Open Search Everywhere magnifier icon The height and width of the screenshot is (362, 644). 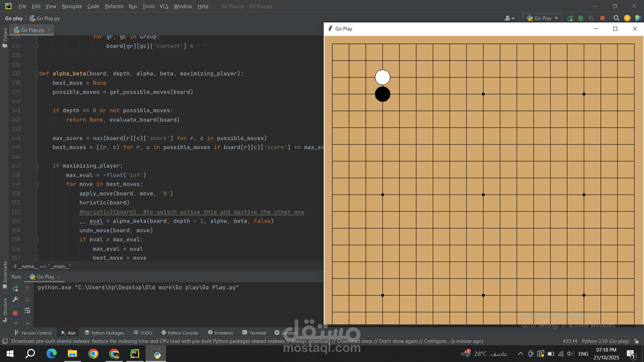pyautogui.click(x=616, y=18)
